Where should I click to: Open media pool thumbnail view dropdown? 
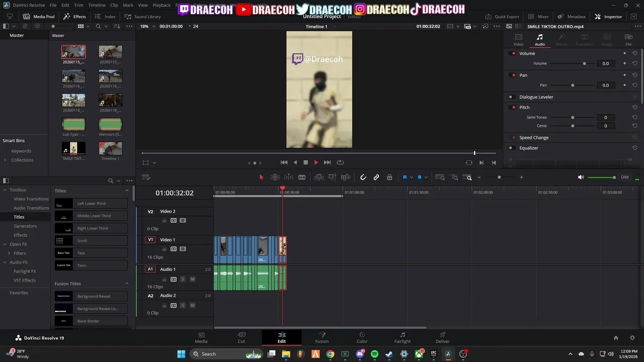tap(89, 26)
